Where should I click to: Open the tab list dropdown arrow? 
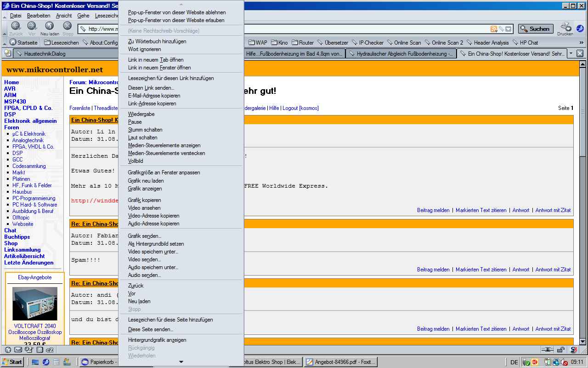571,53
